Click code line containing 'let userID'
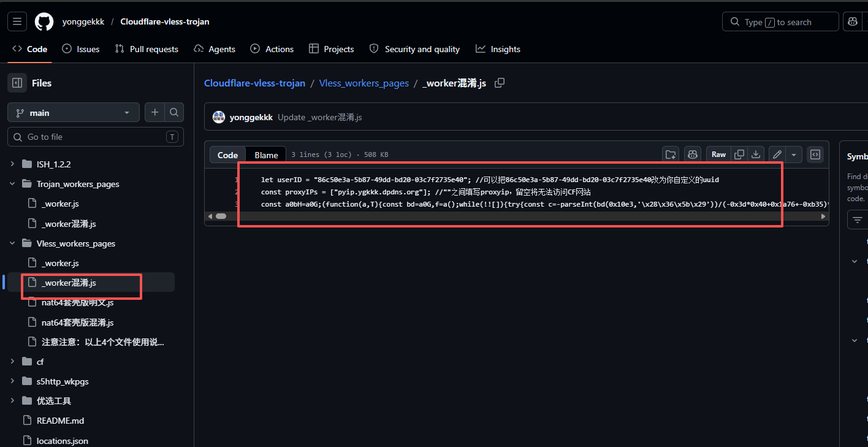868x447 pixels. click(x=490, y=180)
